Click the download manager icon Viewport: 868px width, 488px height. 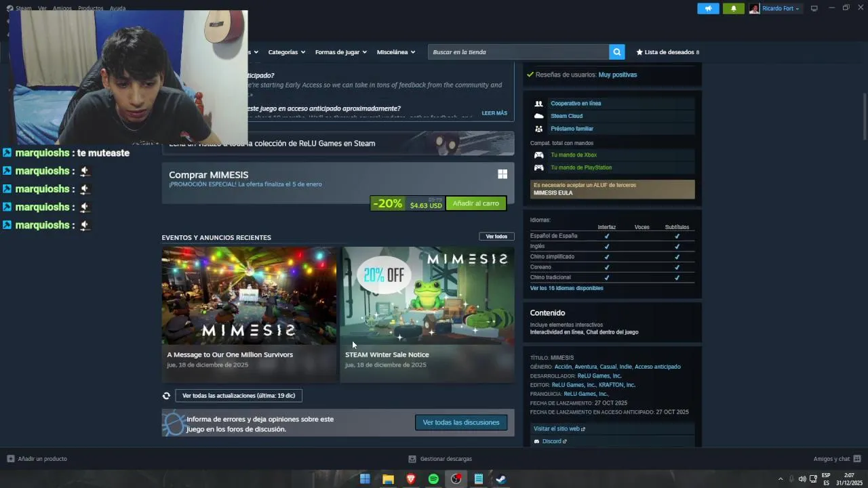click(x=412, y=459)
